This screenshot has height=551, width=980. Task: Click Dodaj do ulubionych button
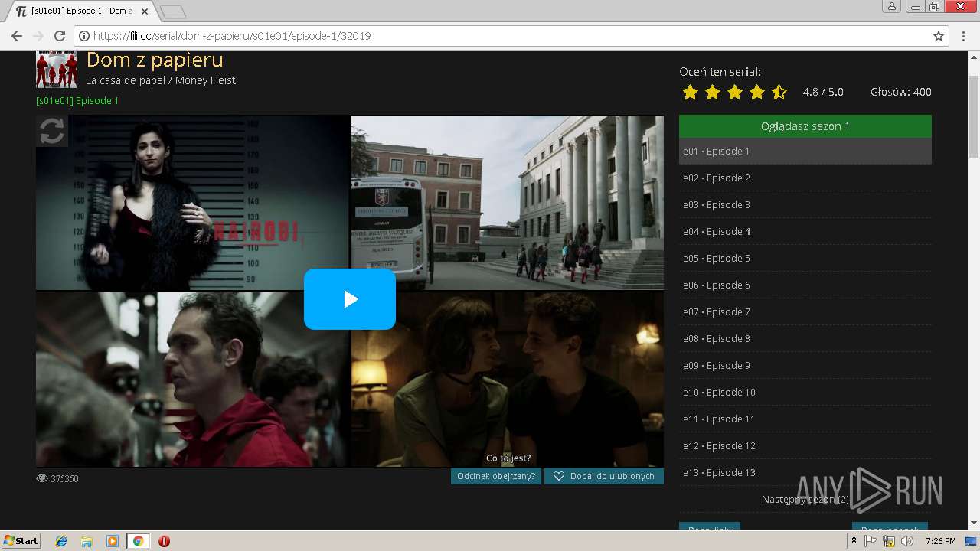(x=604, y=476)
